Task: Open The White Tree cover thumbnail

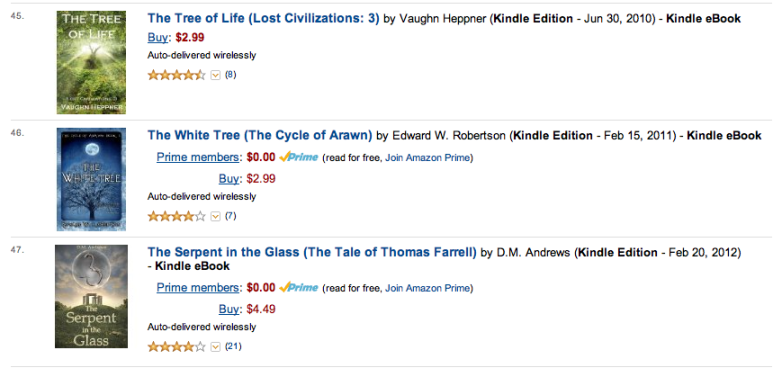Action: 91,180
